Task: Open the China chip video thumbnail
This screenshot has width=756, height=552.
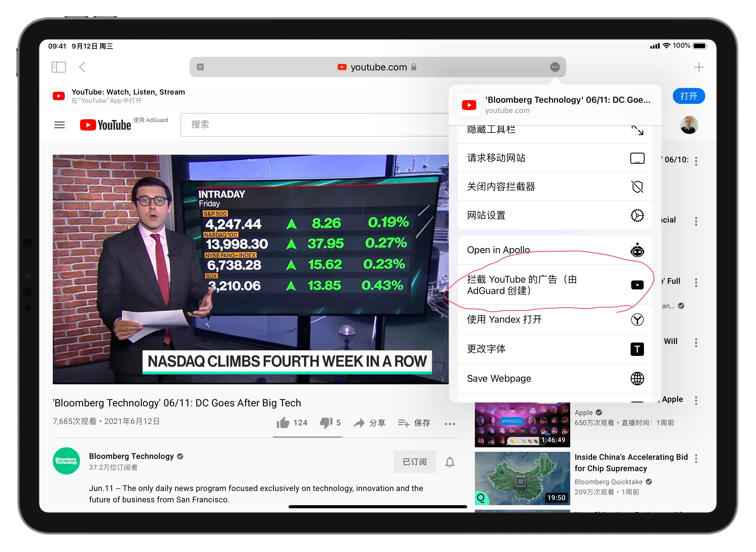Action: (522, 478)
